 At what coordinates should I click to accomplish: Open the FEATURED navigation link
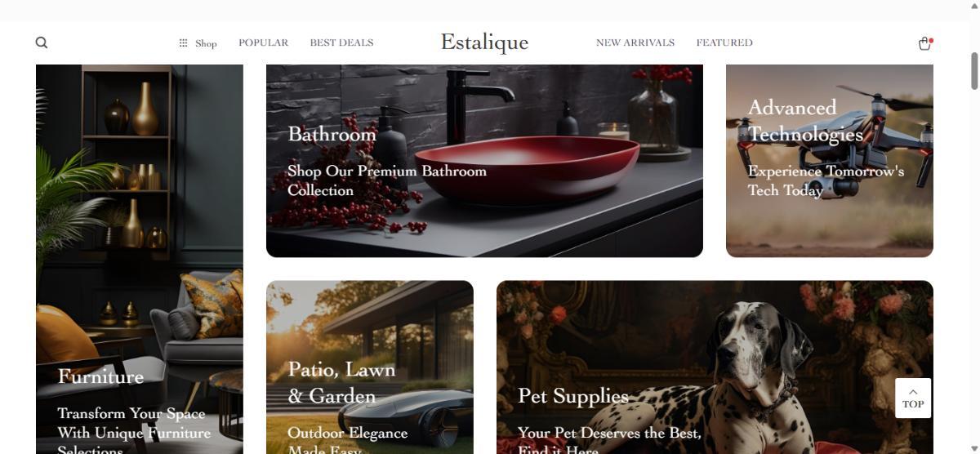[724, 42]
